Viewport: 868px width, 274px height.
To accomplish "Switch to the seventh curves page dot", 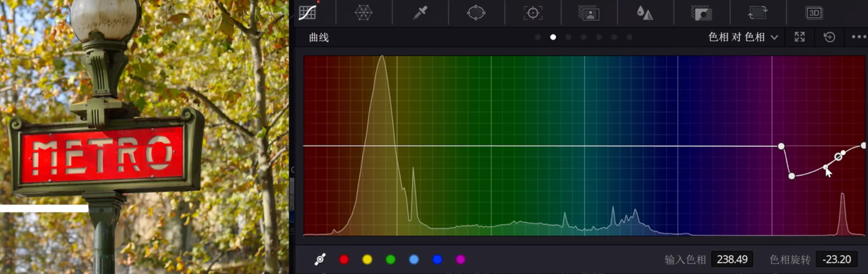I will click(x=629, y=37).
